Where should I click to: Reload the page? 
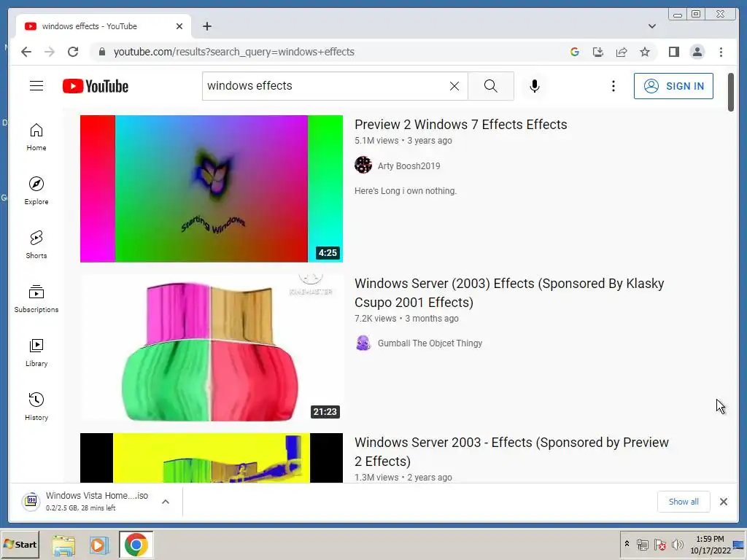pyautogui.click(x=73, y=52)
